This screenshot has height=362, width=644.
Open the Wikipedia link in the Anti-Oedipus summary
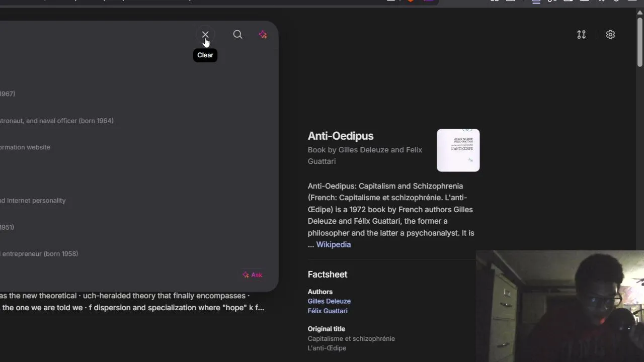(334, 245)
